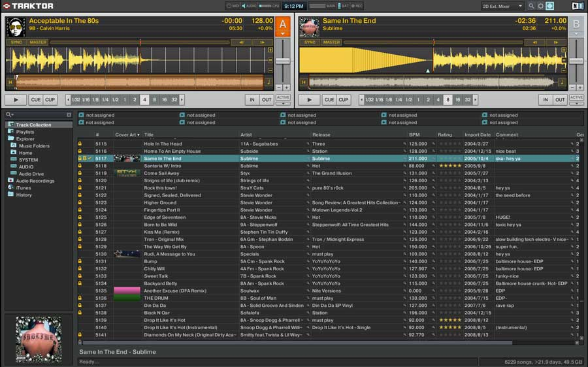Zoom in Deck A waveform with plus icon
The width and height of the screenshot is (588, 367).
270,50
